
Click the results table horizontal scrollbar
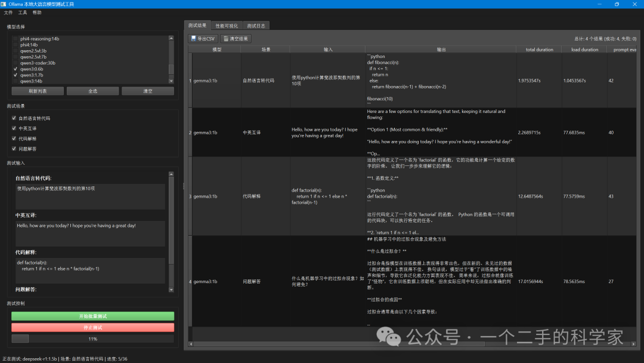point(339,344)
